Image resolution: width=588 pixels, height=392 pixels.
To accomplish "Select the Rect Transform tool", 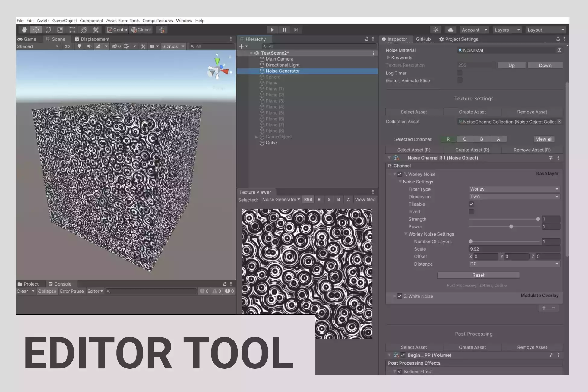I will click(72, 30).
